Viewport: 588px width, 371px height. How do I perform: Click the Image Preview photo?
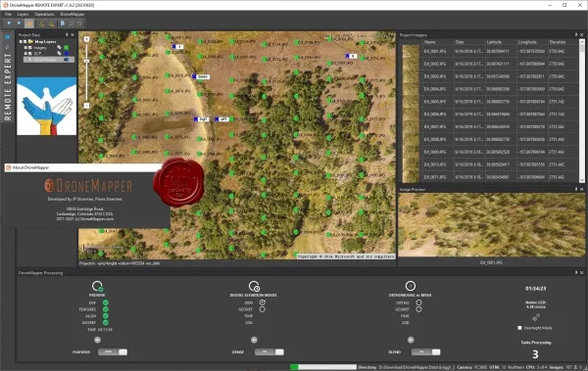(491, 225)
